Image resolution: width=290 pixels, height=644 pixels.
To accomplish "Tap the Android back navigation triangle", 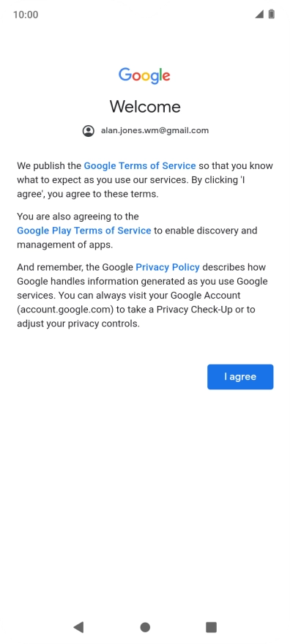I will pyautogui.click(x=78, y=626).
